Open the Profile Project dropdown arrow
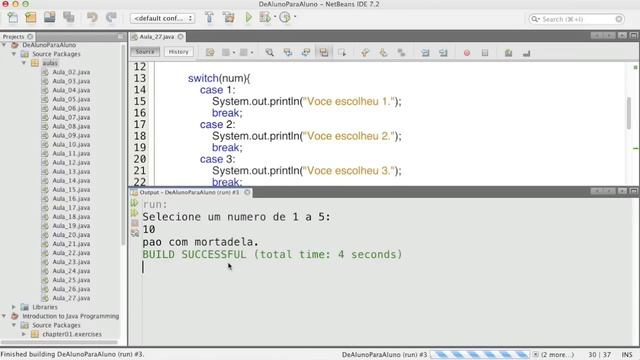This screenshot has height=360, width=640. 295,17
